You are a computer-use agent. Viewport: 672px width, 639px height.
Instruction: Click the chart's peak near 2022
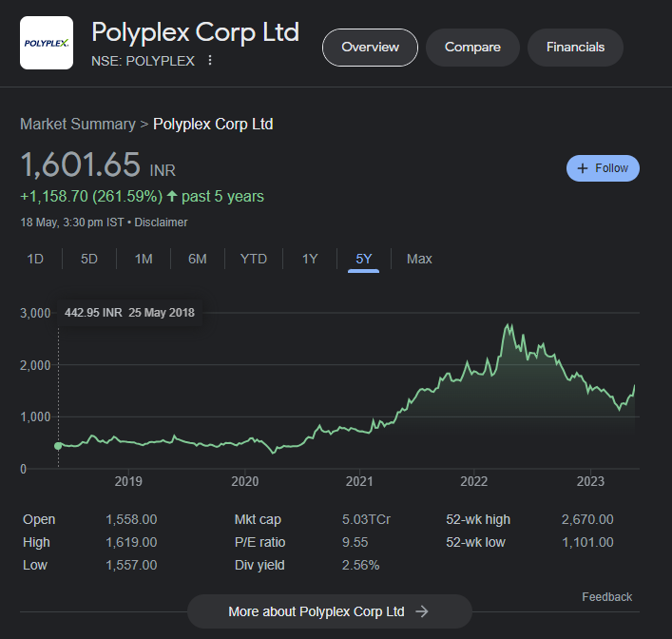tap(509, 326)
